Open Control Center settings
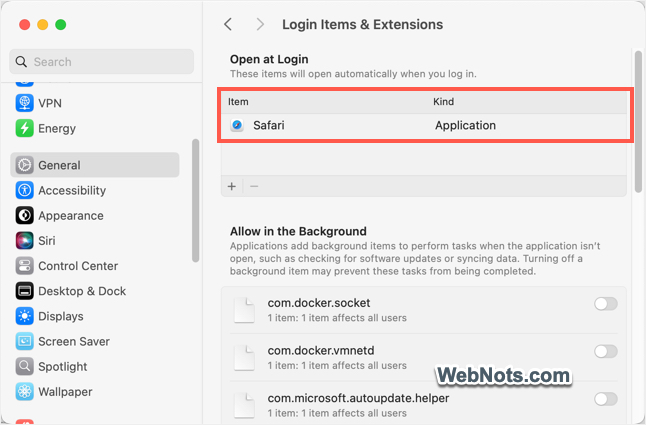Screen dimensions: 646x425 (x=95, y=266)
